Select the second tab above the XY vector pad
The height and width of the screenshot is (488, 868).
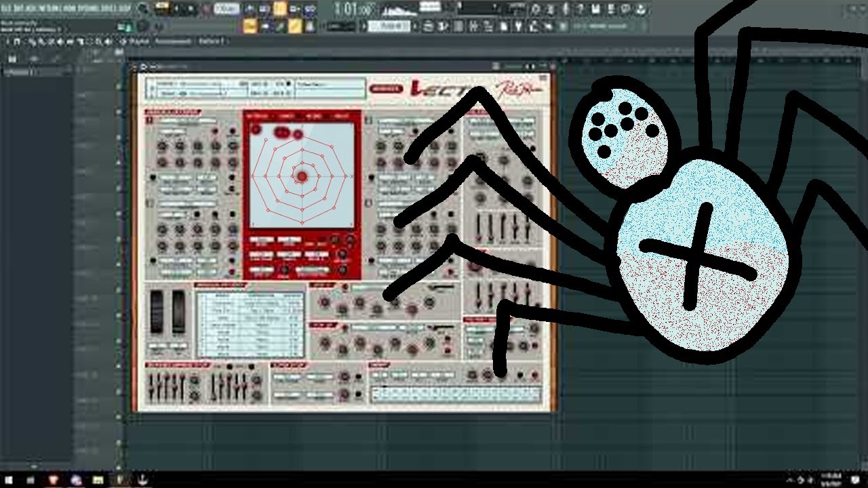click(285, 116)
